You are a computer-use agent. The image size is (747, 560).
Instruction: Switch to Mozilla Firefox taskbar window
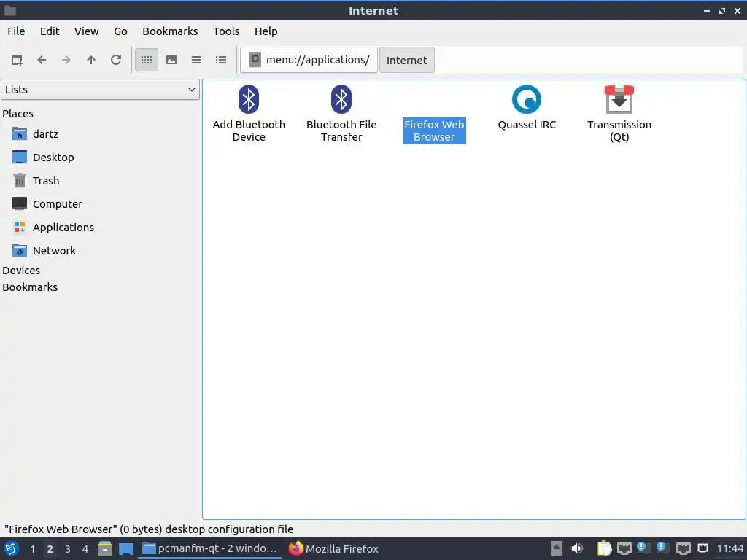(x=333, y=548)
